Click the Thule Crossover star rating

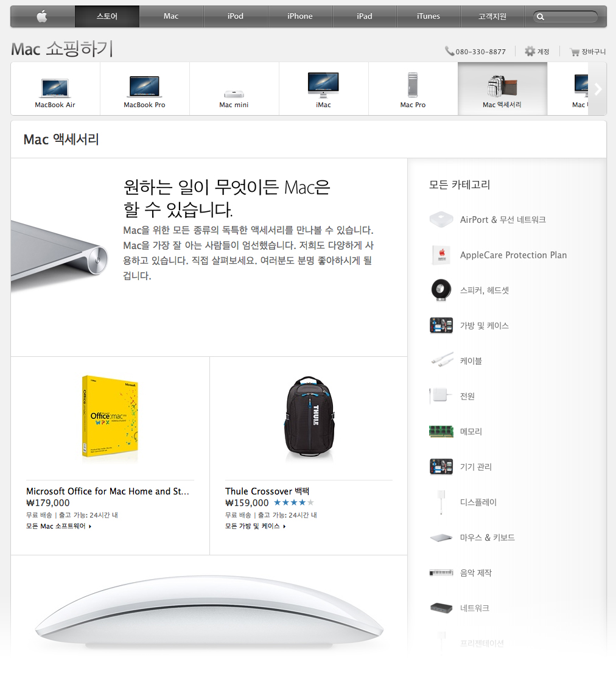point(294,503)
